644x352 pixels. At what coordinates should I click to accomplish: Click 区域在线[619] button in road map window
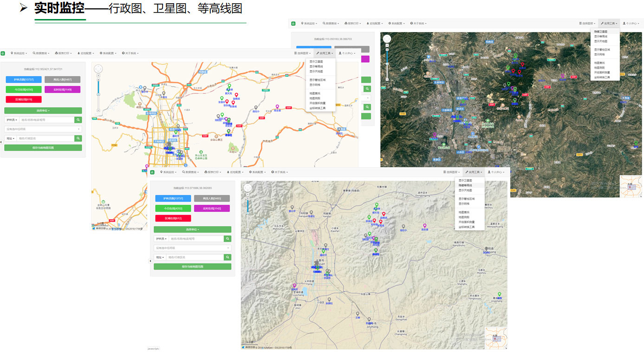[24, 99]
